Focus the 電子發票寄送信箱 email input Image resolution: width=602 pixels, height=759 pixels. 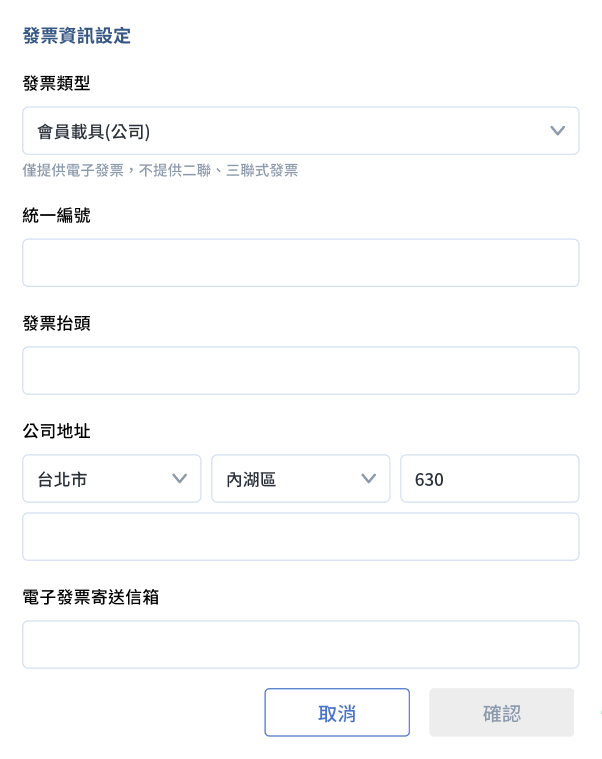click(300, 645)
